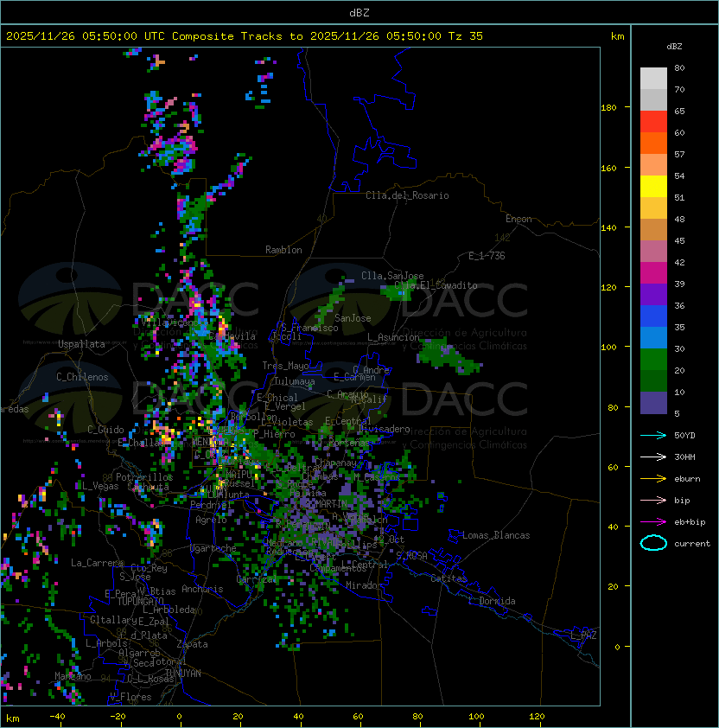Click the 'La_Carrera' map label
Screen dimensions: 719x728
(98, 563)
